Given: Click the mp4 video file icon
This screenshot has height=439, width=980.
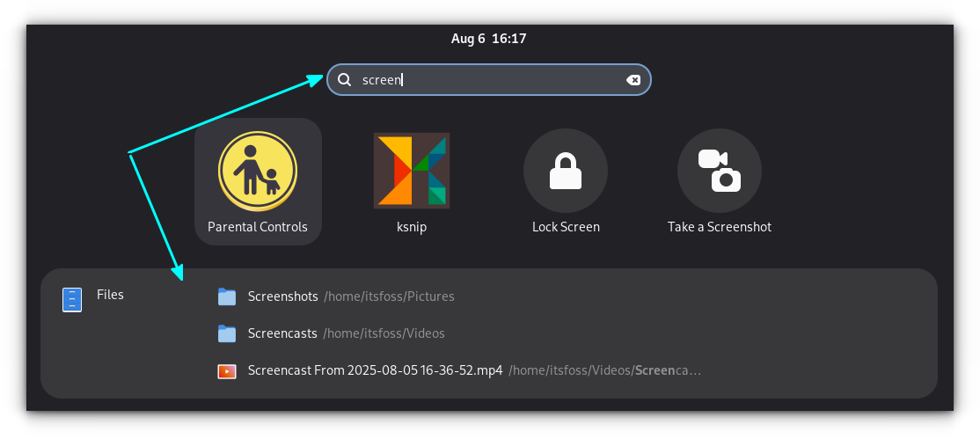Looking at the screenshot, I should [227, 371].
